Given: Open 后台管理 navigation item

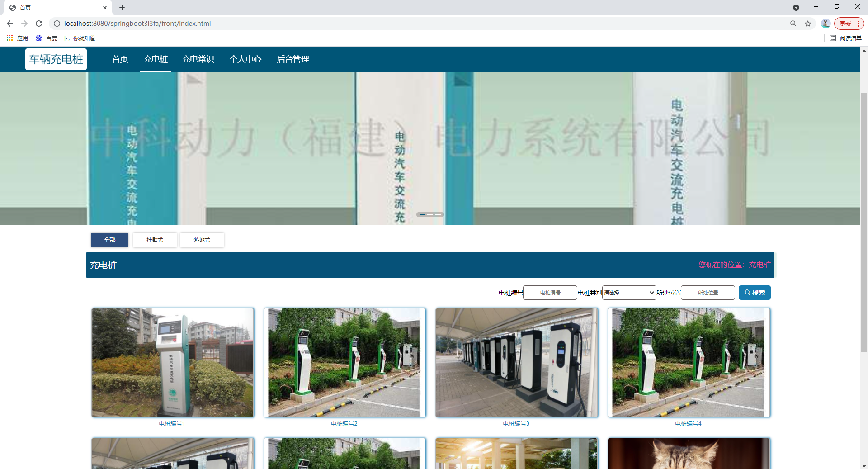Looking at the screenshot, I should (293, 59).
